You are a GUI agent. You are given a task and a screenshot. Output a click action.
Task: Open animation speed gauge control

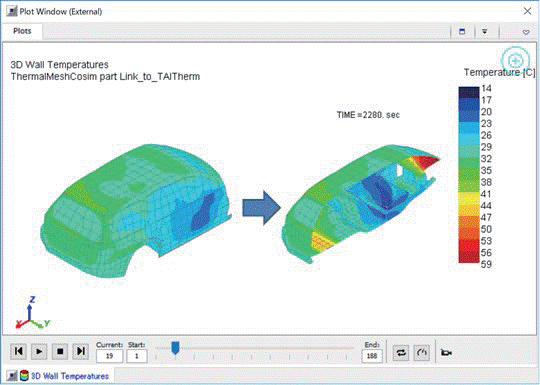pos(422,353)
